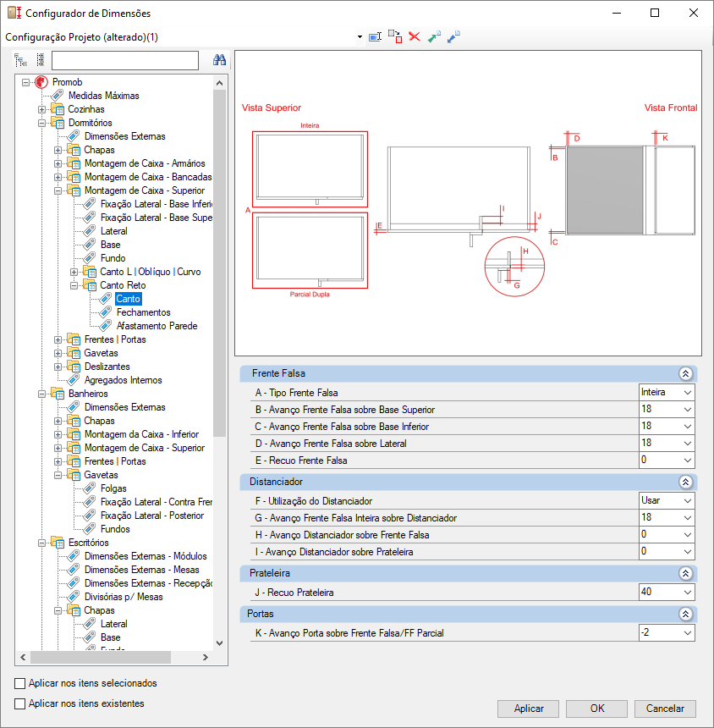The height and width of the screenshot is (728, 714).
Task: Click the red Promob root icon
Action: click(x=41, y=82)
